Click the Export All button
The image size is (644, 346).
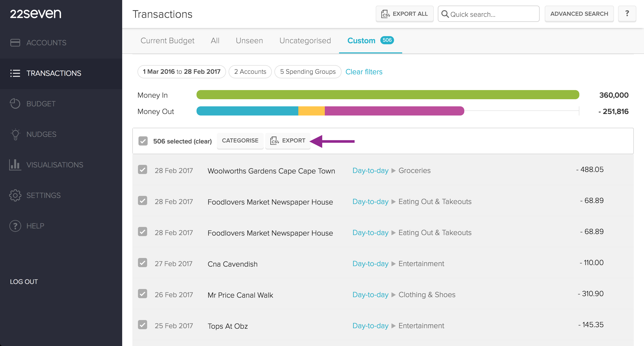pos(405,14)
